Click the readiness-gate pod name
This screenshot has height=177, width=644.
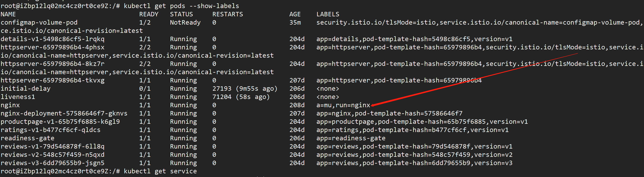tap(28, 138)
